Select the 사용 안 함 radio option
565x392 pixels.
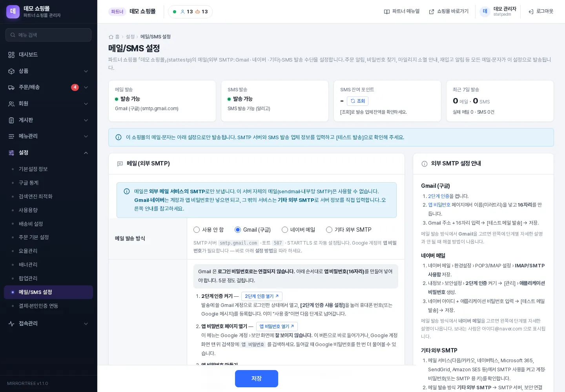coord(197,230)
